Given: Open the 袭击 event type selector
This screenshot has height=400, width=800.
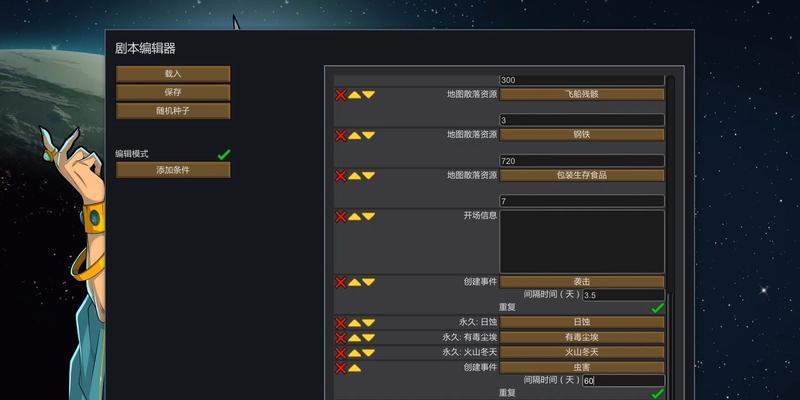Looking at the screenshot, I should click(x=582, y=282).
